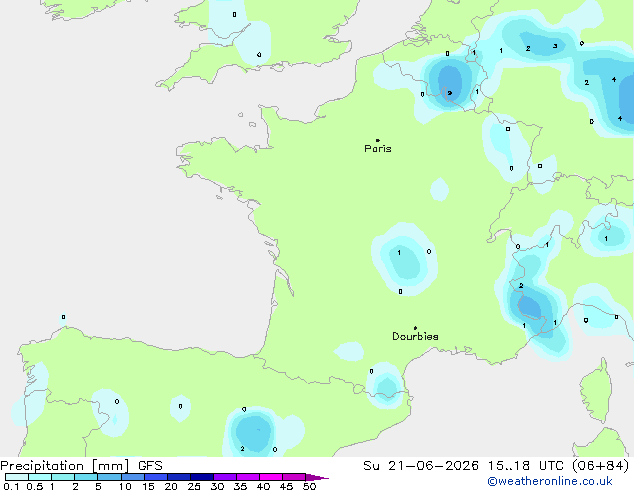The width and height of the screenshot is (634, 490).
Task: Select the Paris city marker dot
Action: click(378, 140)
